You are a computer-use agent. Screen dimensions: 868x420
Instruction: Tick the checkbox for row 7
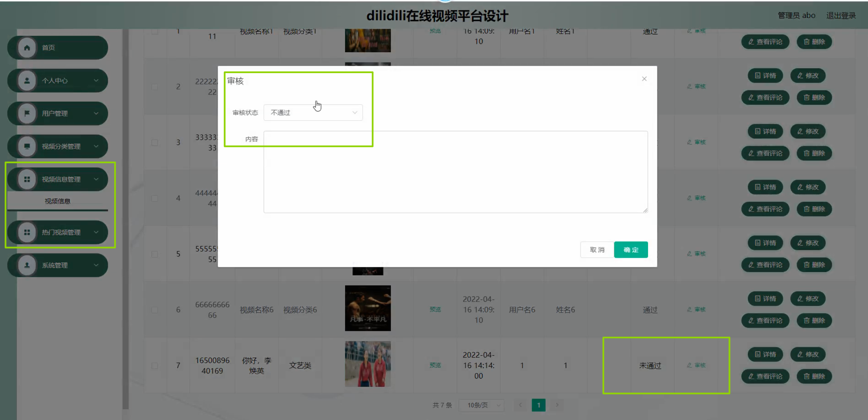click(155, 366)
